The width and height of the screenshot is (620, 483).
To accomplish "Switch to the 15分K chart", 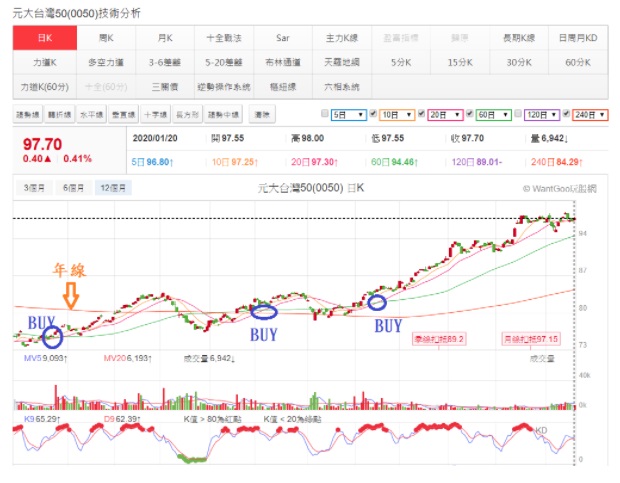I will (x=460, y=62).
